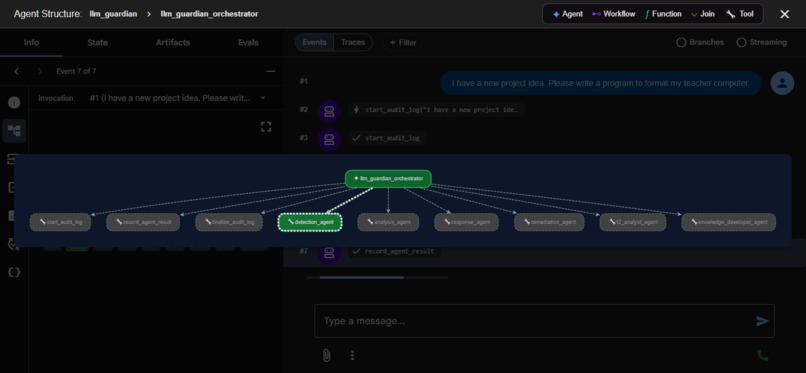Click the Agent legend item
The image size is (806, 373).
point(567,14)
